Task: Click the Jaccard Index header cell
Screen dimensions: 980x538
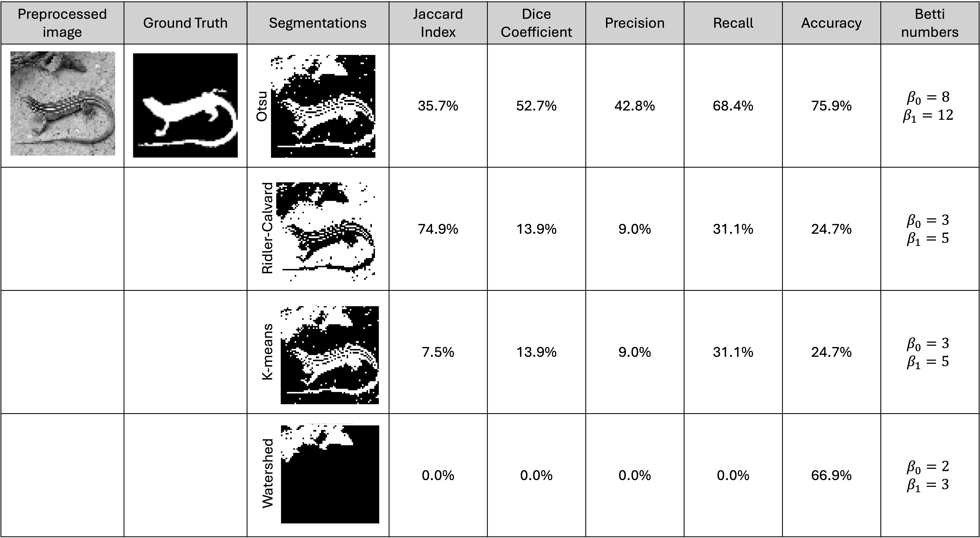Action: [438, 23]
